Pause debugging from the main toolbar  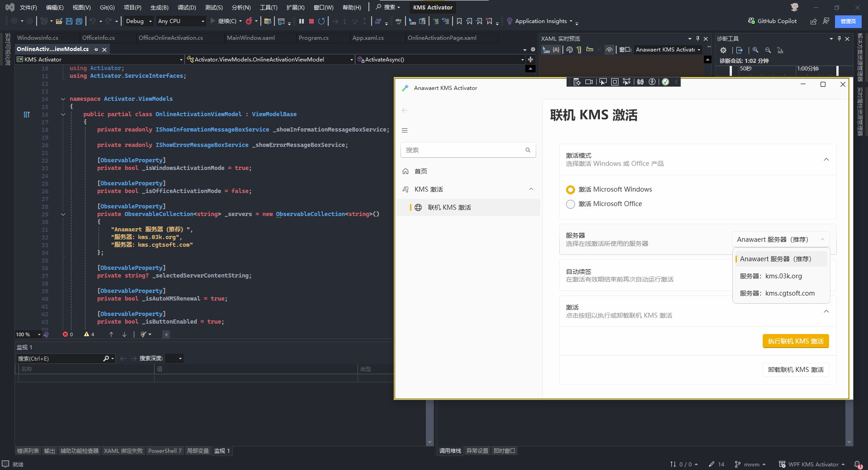pyautogui.click(x=302, y=21)
